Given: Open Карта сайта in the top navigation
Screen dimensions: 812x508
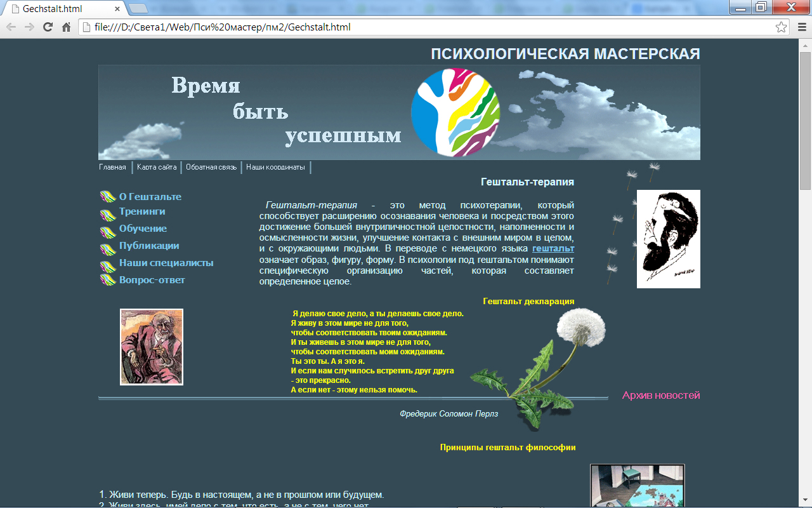Looking at the screenshot, I should click(157, 167).
